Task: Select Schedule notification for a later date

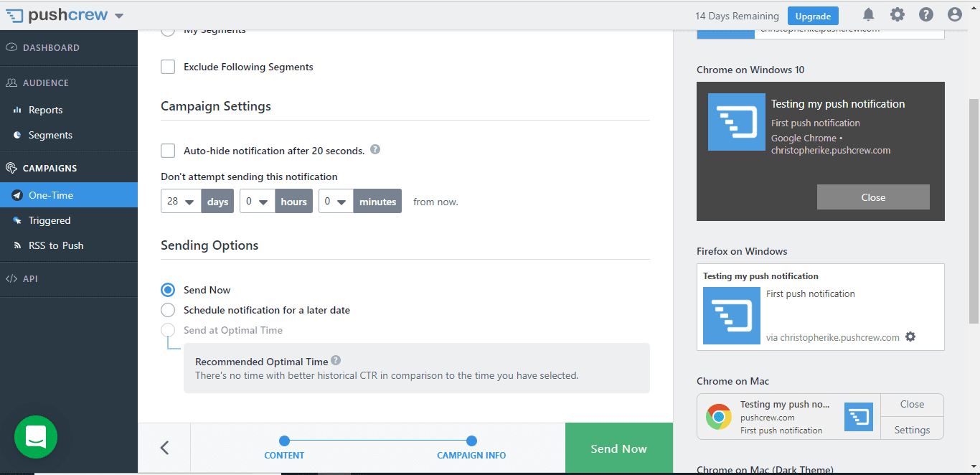Action: coord(168,310)
